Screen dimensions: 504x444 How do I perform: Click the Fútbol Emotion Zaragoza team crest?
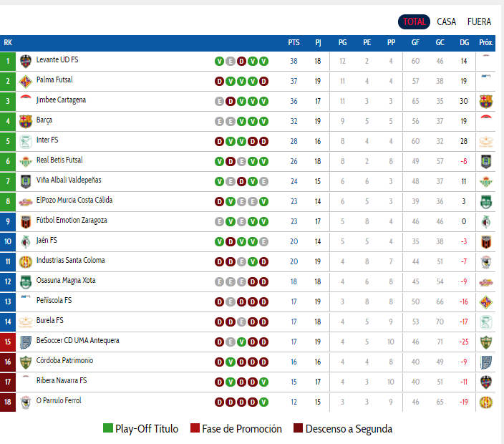pyautogui.click(x=25, y=221)
